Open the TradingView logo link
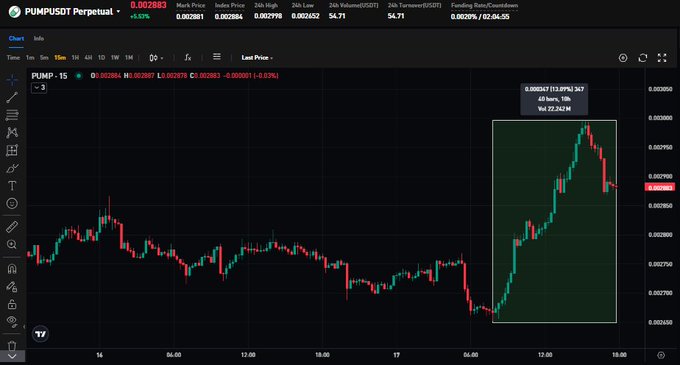Screen dimensions: 680x365 pos(40,334)
